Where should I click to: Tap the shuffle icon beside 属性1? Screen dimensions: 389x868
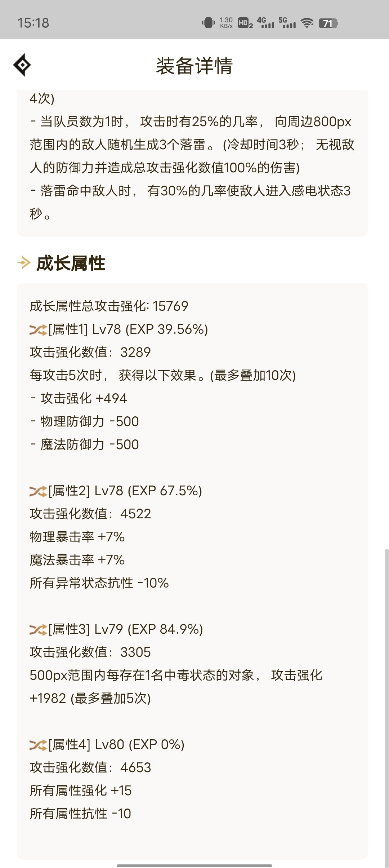click(x=38, y=329)
